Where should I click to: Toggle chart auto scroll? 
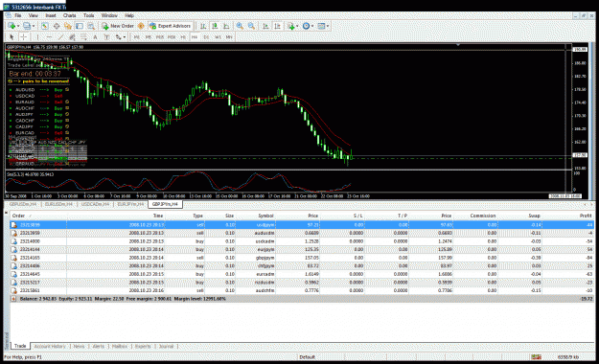tap(265, 26)
